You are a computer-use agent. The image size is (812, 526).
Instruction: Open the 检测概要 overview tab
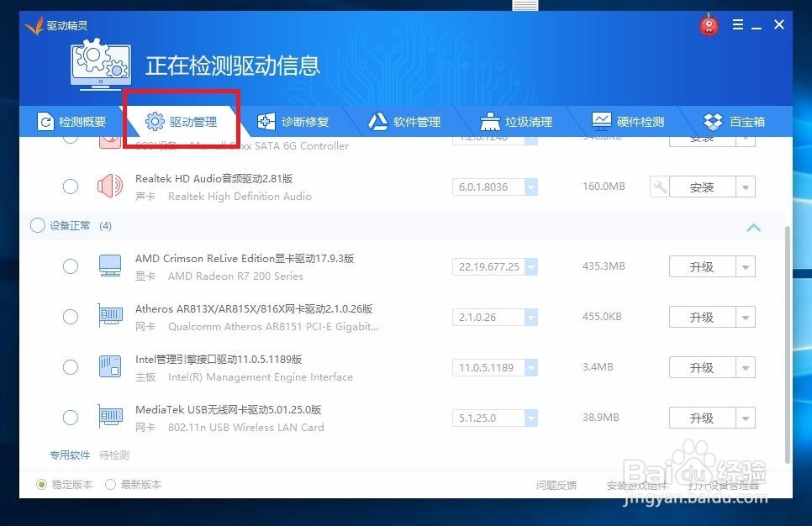click(x=71, y=122)
